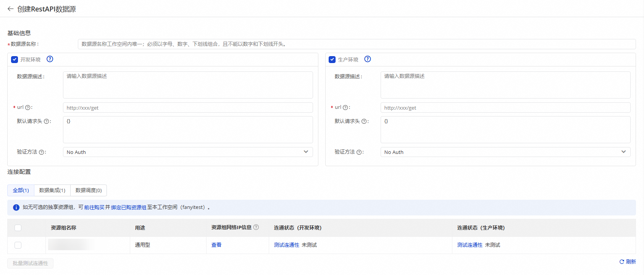Click the 批量测试连通性 button
Screen dimensions: 644x275
tap(31, 263)
